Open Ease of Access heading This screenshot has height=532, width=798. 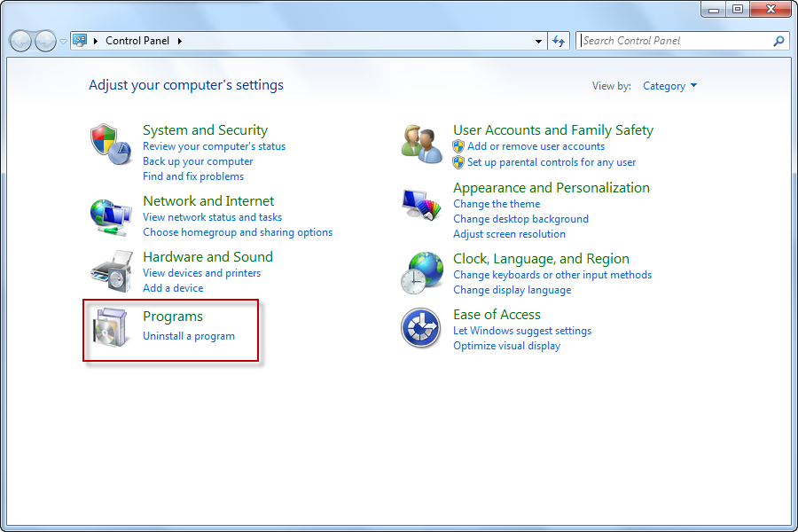pyautogui.click(x=497, y=315)
